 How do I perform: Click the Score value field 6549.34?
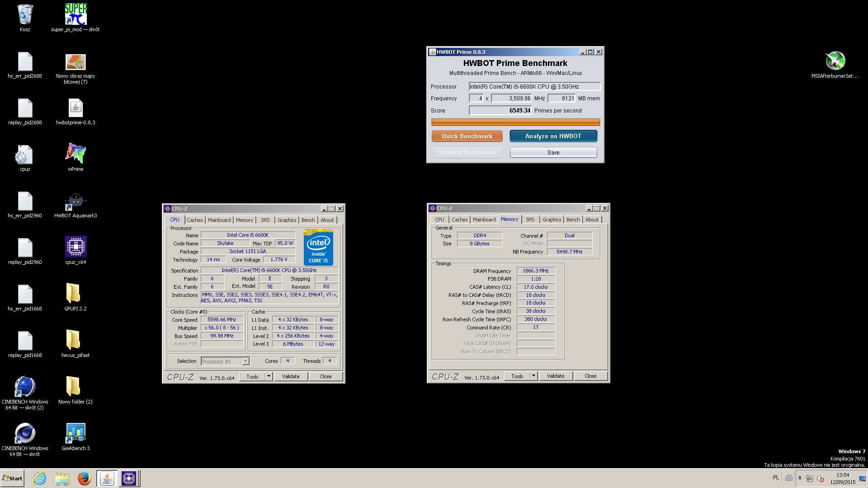(500, 110)
